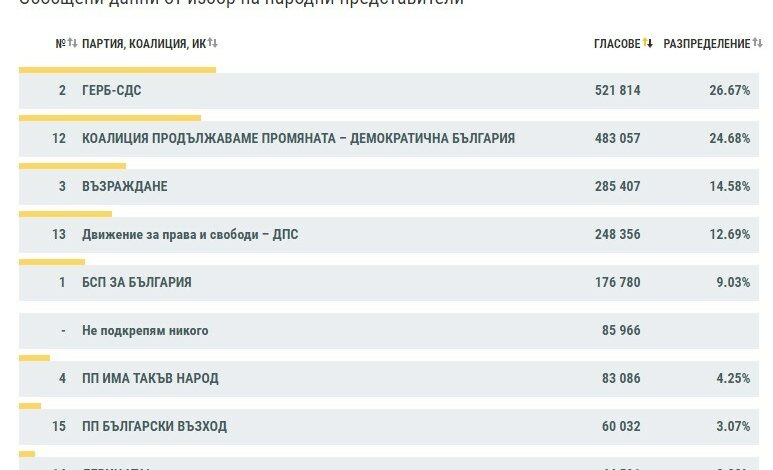
Task: Select the ПП ИМА ТАКЪВ НАРОД row
Action: click(388, 378)
